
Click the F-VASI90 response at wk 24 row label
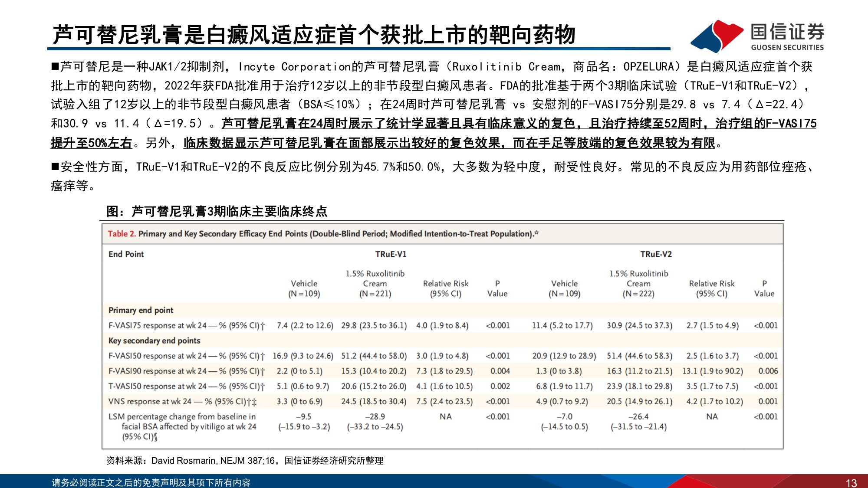187,371
